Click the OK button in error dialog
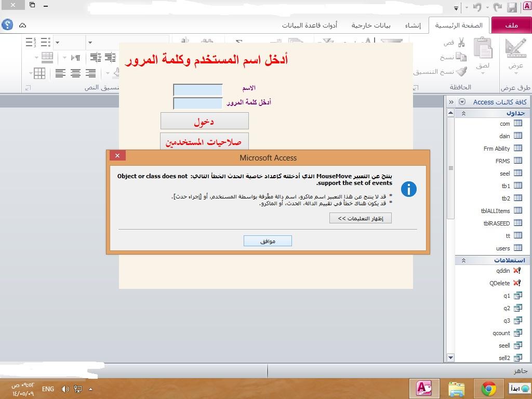The width and height of the screenshot is (532, 399). pos(268,241)
